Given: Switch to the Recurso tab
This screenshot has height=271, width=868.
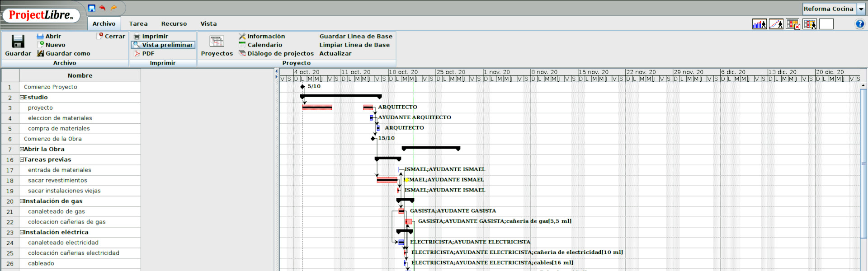Looking at the screenshot, I should tap(174, 23).
